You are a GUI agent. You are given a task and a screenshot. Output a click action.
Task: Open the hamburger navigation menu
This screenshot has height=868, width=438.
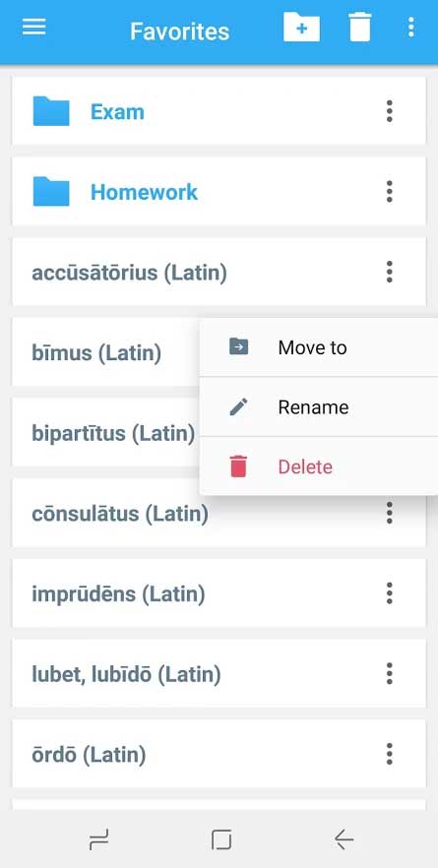(33, 27)
